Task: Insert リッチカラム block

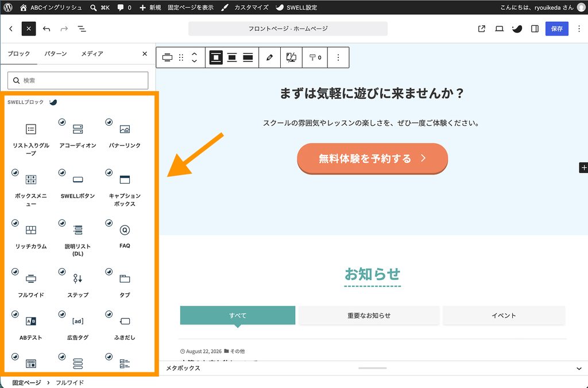Action: tap(31, 236)
